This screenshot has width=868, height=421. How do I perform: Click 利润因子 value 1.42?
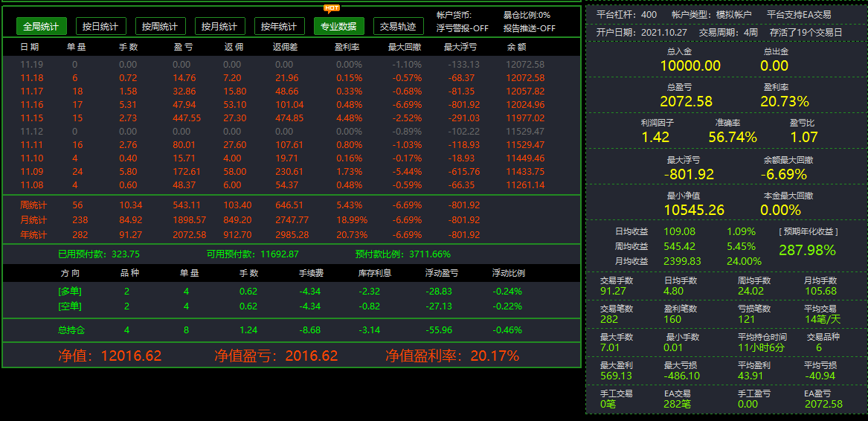click(655, 138)
